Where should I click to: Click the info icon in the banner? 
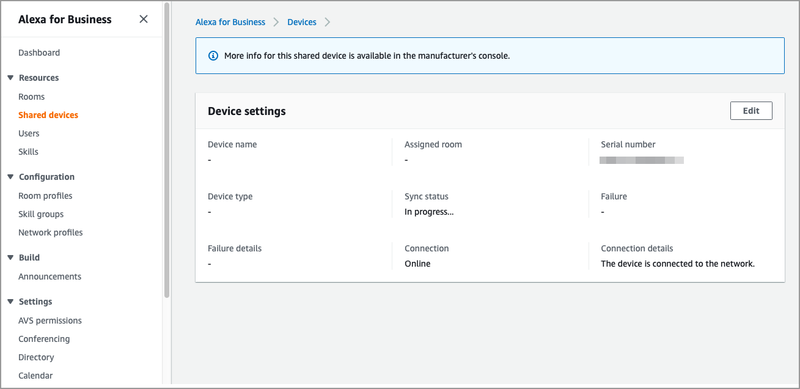tap(214, 56)
